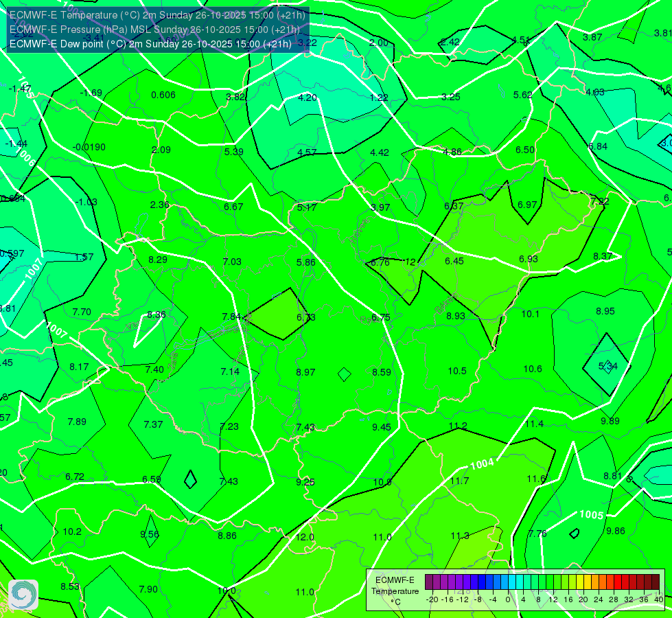Click the grid value 0.606
The height and width of the screenshot is (618, 672).
click(x=163, y=95)
